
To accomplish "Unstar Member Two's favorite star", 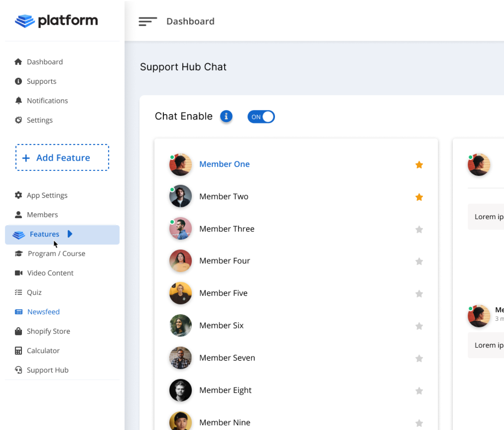I will 419,197.
